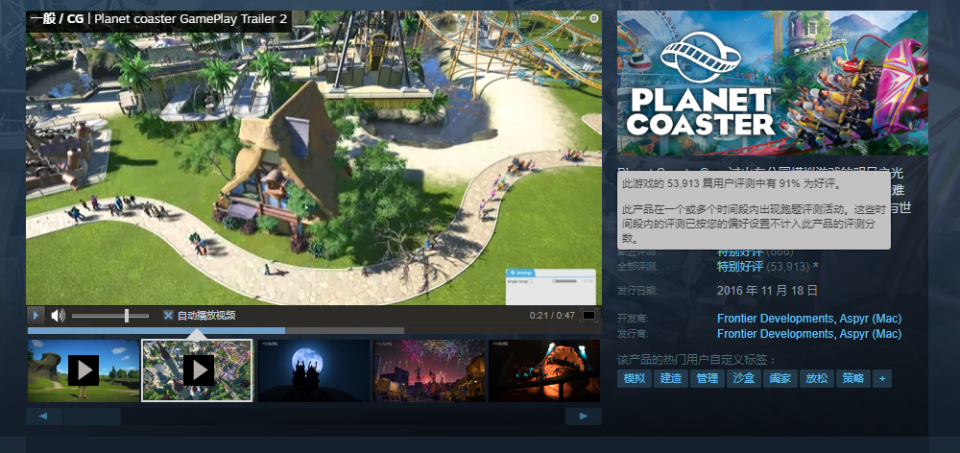View fireworks screenshot thumbnail
The width and height of the screenshot is (960, 453).
[429, 370]
